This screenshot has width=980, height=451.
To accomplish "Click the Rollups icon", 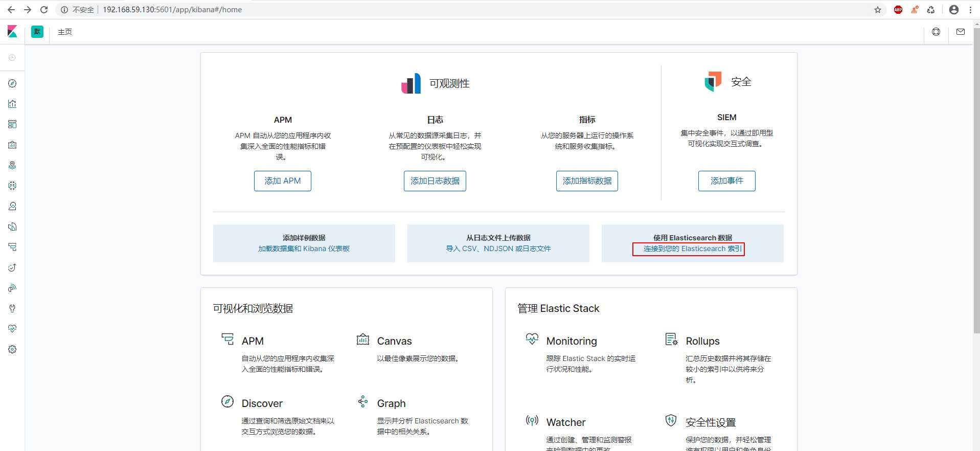I will tap(671, 339).
